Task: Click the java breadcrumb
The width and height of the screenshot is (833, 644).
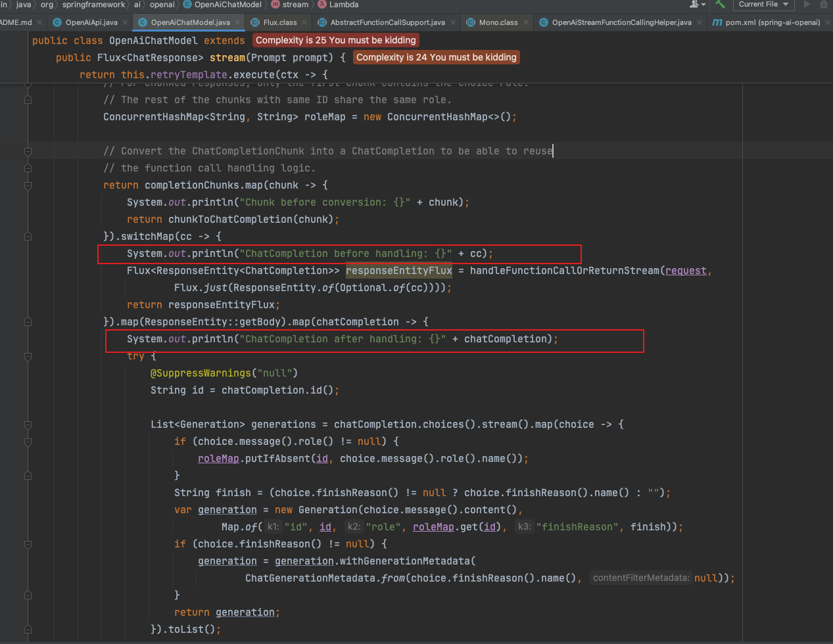Action: coord(24,5)
